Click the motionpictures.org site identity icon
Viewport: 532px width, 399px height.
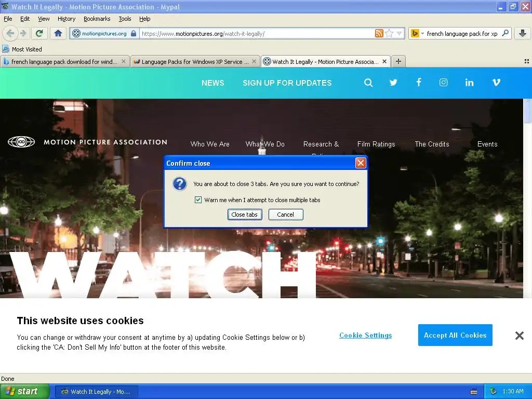click(77, 33)
